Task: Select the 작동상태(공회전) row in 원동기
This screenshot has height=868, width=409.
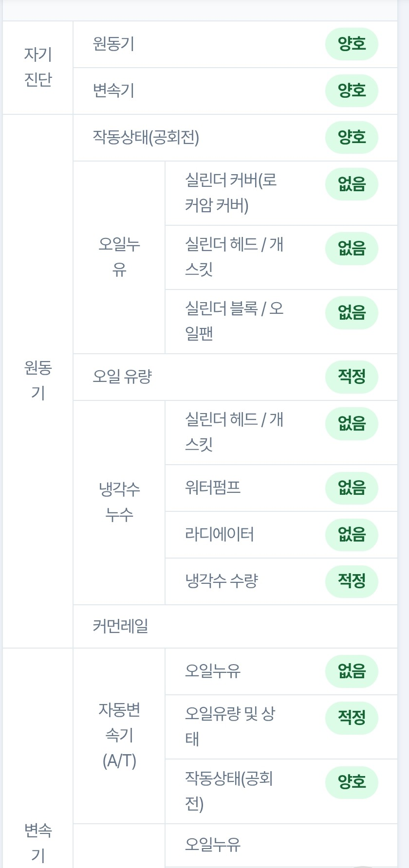Action: coord(235,138)
